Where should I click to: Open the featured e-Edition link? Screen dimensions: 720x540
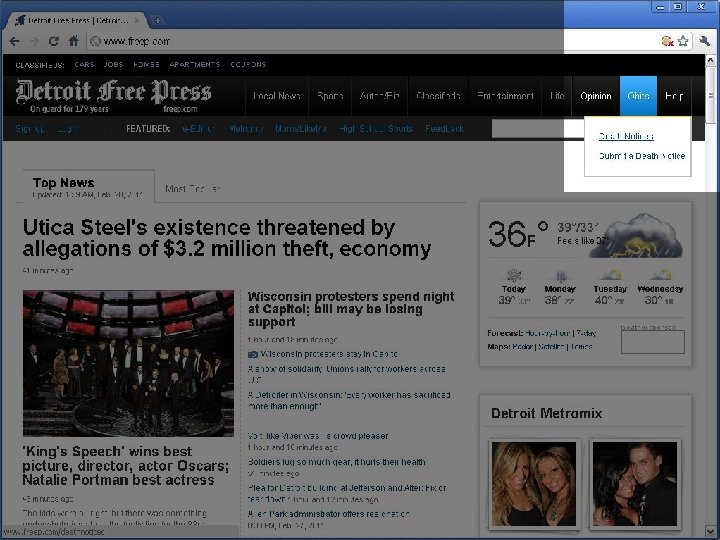[x=198, y=129]
